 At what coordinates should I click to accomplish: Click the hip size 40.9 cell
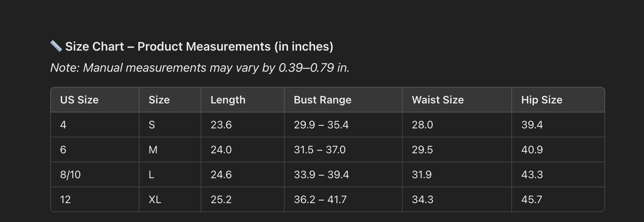pos(558,150)
